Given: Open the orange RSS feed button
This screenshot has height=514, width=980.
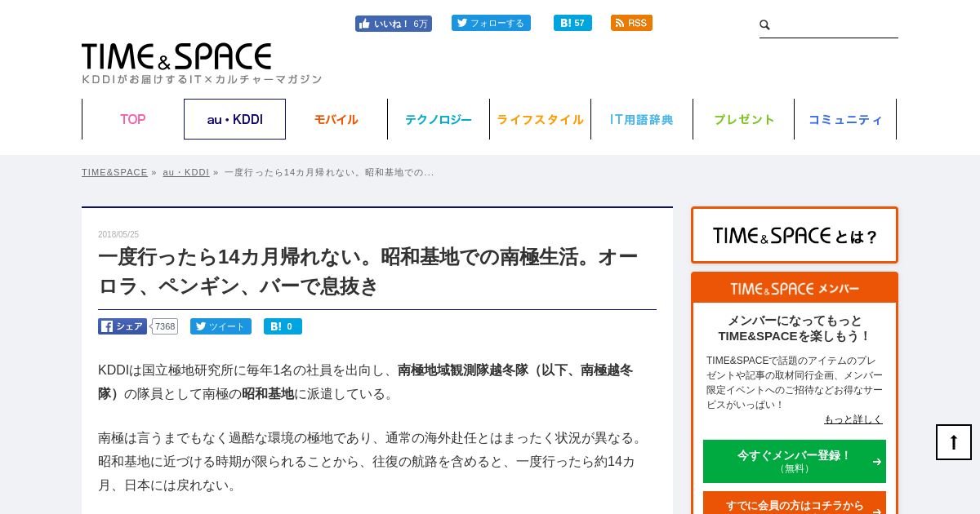Looking at the screenshot, I should (x=631, y=23).
